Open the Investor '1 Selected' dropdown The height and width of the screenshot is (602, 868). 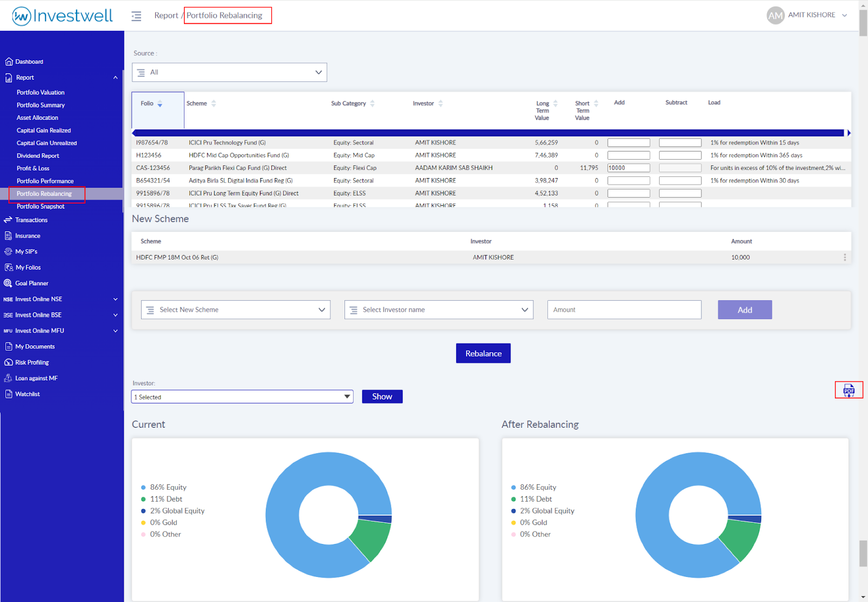pos(242,397)
